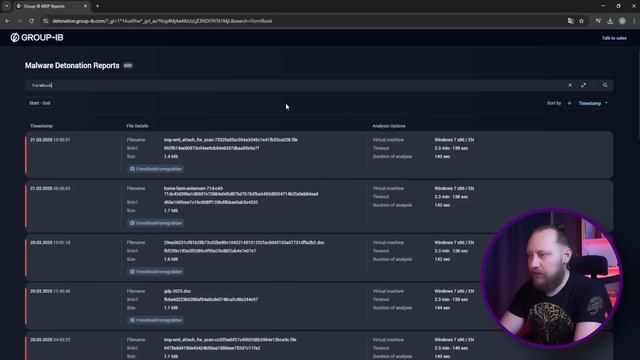Expand the search field with arrows icon

pos(583,85)
